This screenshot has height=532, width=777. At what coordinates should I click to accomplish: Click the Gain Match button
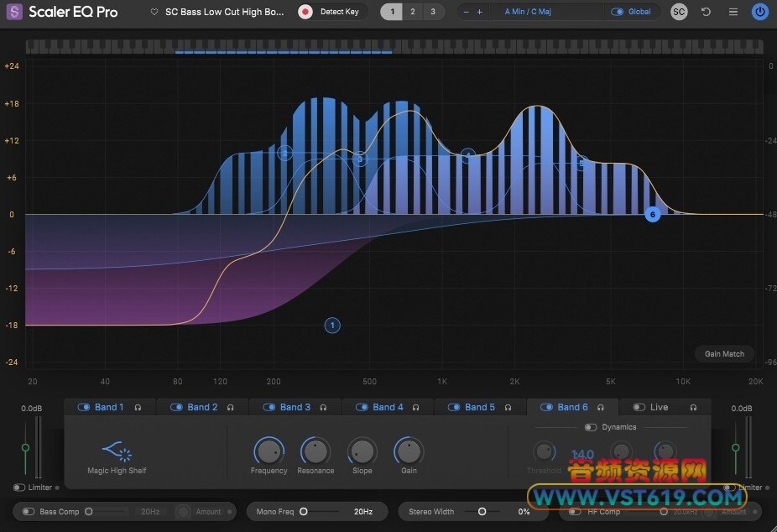pos(724,353)
